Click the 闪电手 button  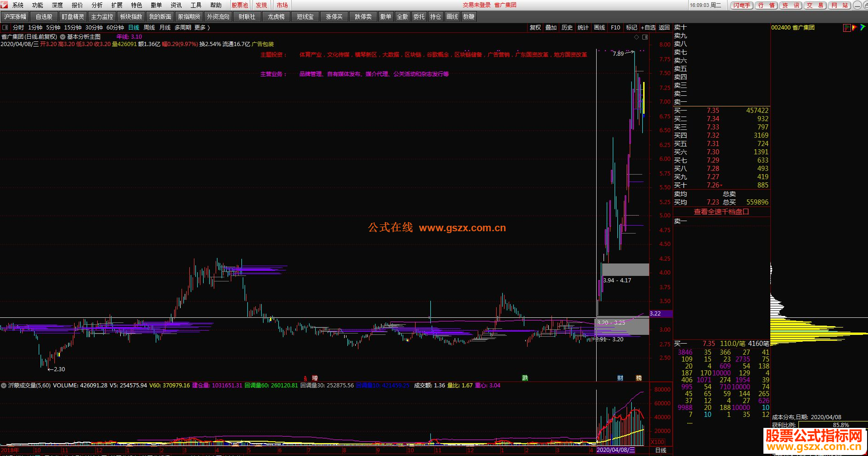click(742, 5)
